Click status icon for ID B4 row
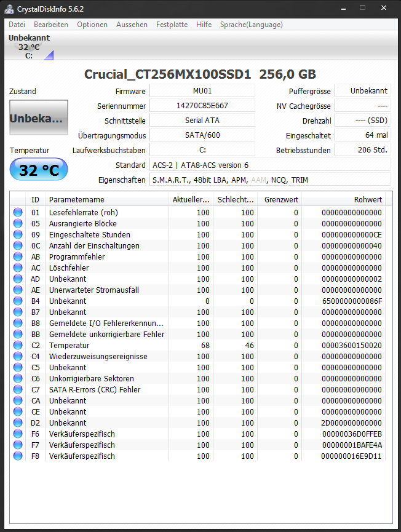The image size is (401, 532). pyautogui.click(x=18, y=301)
